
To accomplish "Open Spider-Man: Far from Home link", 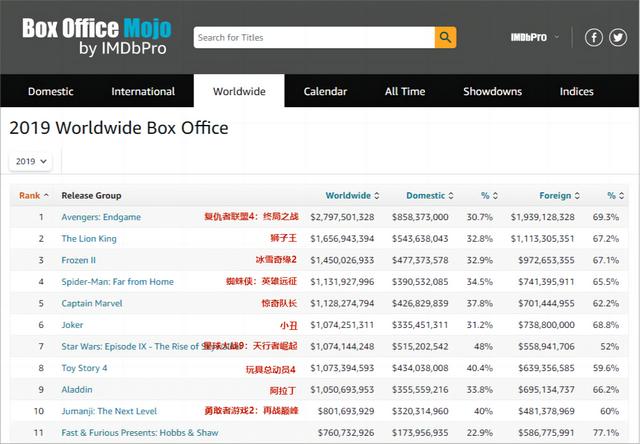I will tap(118, 282).
